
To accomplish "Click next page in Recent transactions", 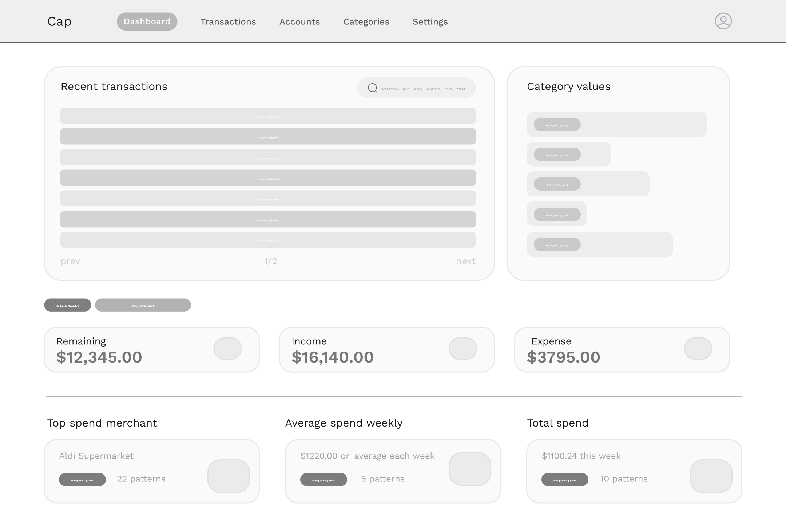I will [x=466, y=261].
